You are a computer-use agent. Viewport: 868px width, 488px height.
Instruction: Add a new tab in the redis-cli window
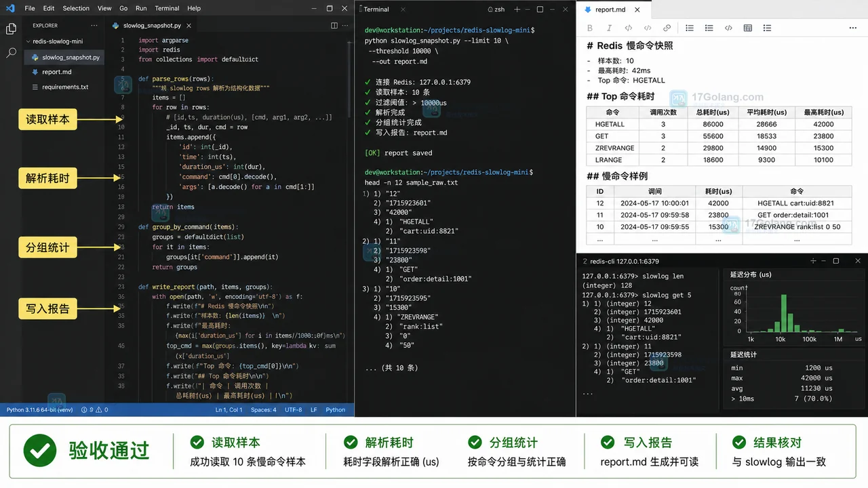click(813, 261)
